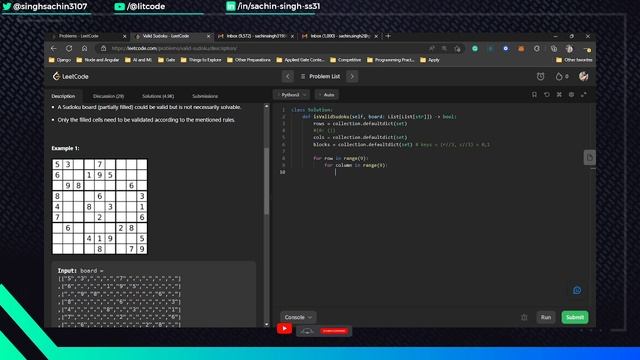Open the green Grammarly extension icon
The image size is (640, 360).
pyautogui.click(x=475, y=48)
